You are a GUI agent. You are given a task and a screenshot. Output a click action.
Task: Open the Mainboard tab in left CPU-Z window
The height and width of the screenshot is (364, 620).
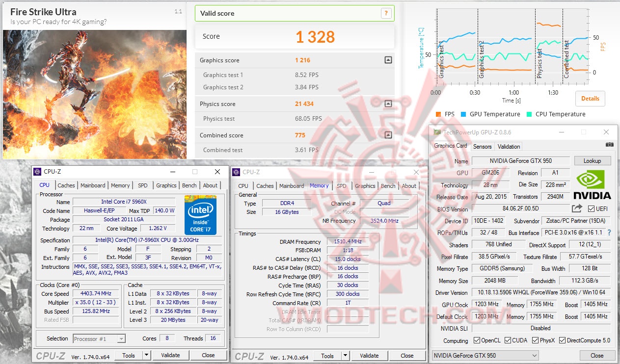coord(93,185)
